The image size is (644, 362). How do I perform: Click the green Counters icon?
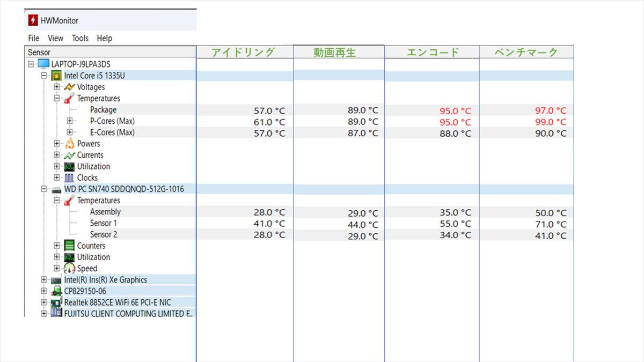[69, 246]
